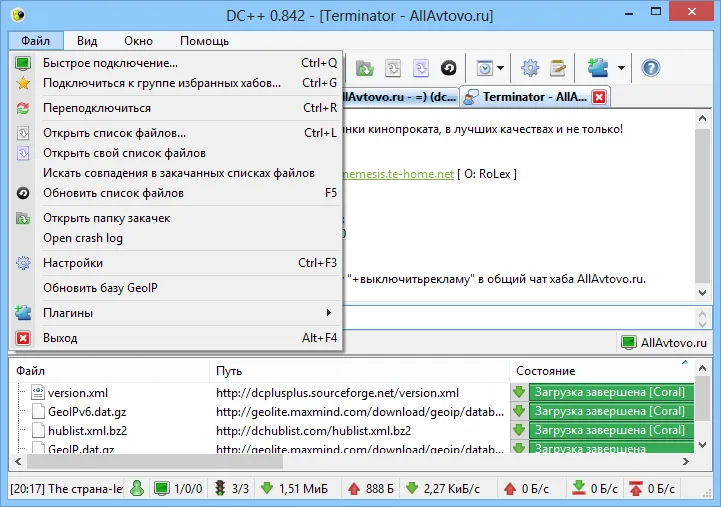Viewport: 721px width, 507px height.
Task: Click reconnect arrows icon in menu
Action: [x=23, y=108]
